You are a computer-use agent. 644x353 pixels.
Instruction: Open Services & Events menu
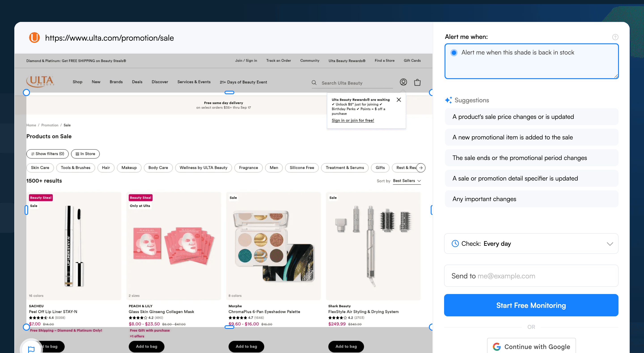[x=194, y=82]
